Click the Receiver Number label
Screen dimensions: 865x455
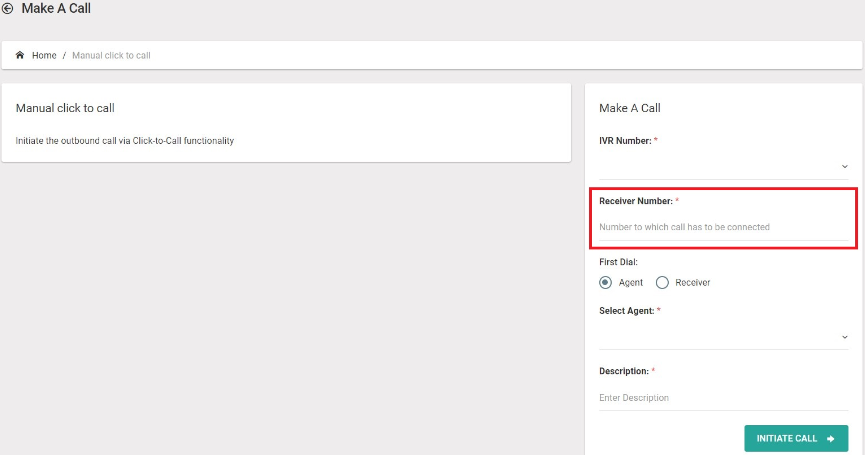[x=636, y=201]
